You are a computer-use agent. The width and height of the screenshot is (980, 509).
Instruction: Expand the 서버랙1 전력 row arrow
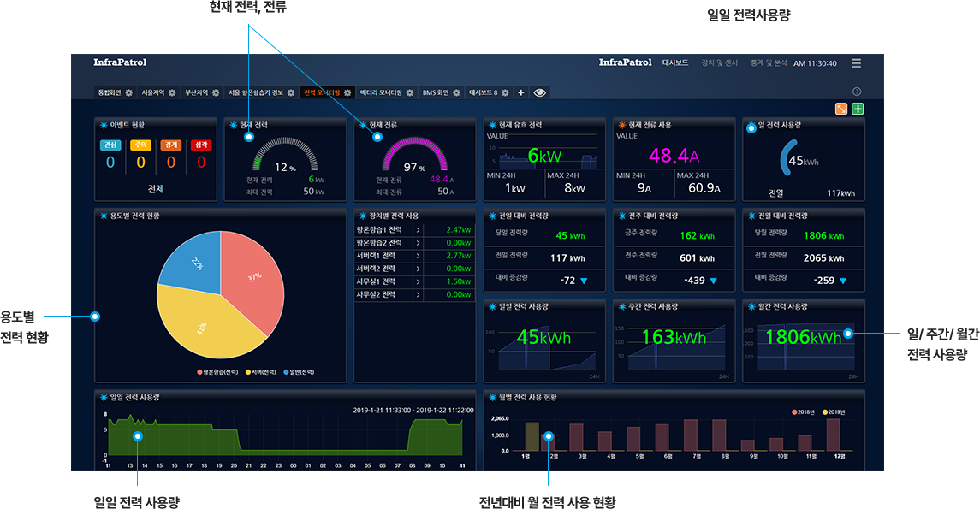tap(417, 256)
